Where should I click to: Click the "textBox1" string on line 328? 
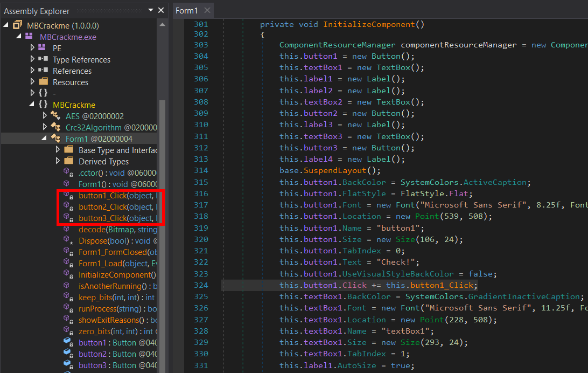(405, 331)
